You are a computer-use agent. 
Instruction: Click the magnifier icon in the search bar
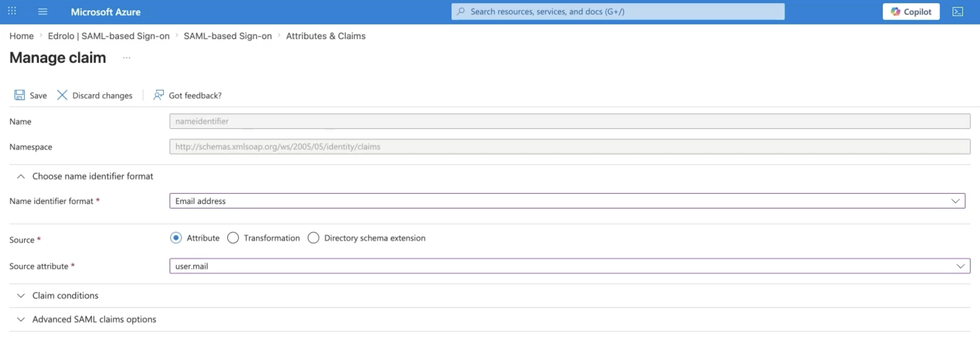point(461,12)
